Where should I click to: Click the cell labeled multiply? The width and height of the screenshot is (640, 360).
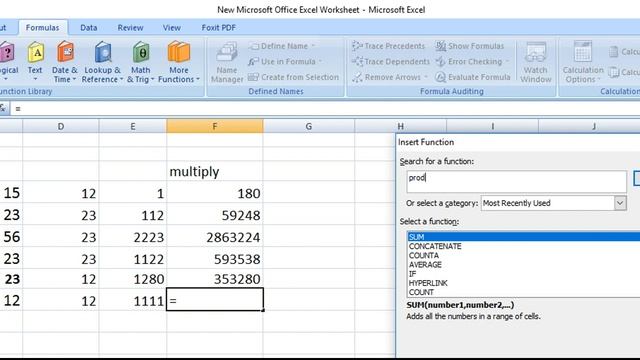(x=215, y=171)
